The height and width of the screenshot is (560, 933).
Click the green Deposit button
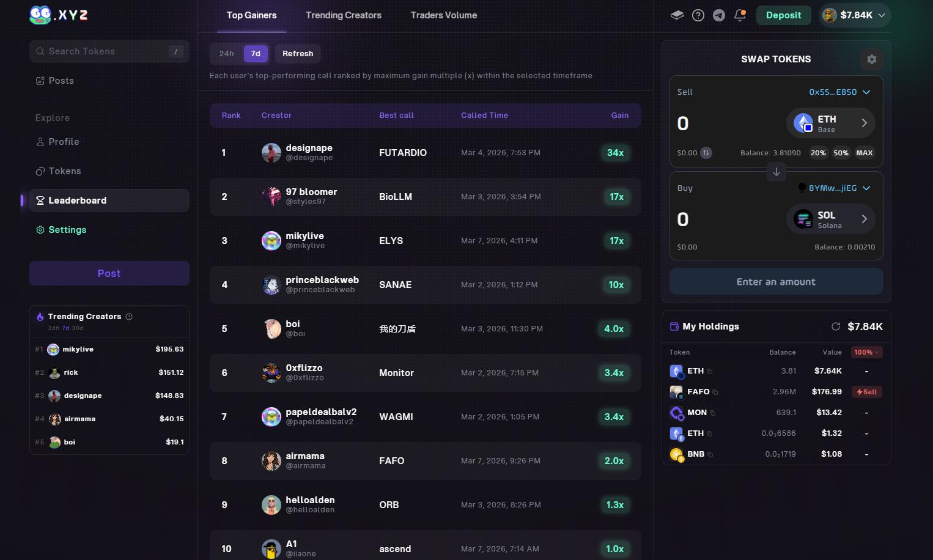[783, 15]
